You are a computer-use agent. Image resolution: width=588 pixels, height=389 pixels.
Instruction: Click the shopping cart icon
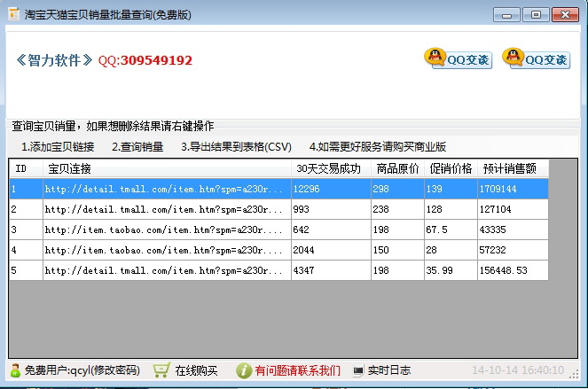[x=161, y=370]
